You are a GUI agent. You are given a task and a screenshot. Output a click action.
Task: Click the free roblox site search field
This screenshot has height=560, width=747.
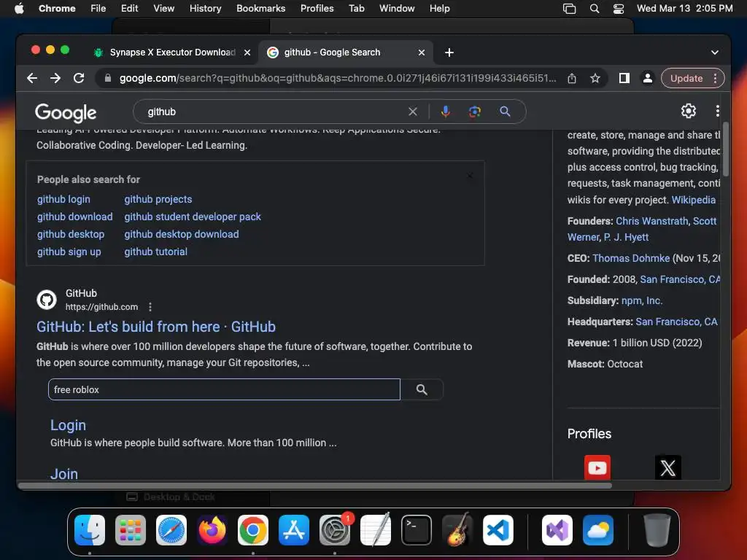224,389
